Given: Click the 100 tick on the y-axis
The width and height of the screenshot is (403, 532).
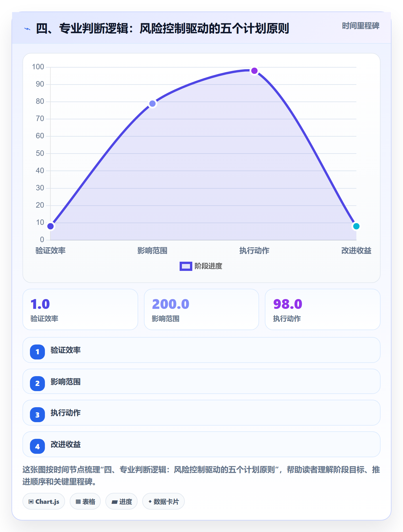Looking at the screenshot, I should [x=38, y=67].
